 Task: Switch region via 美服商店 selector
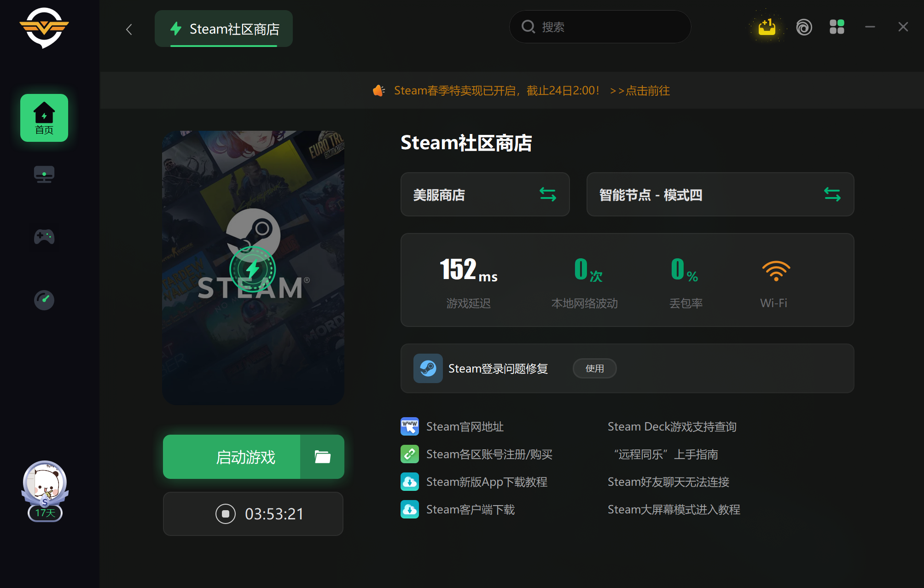pyautogui.click(x=485, y=195)
